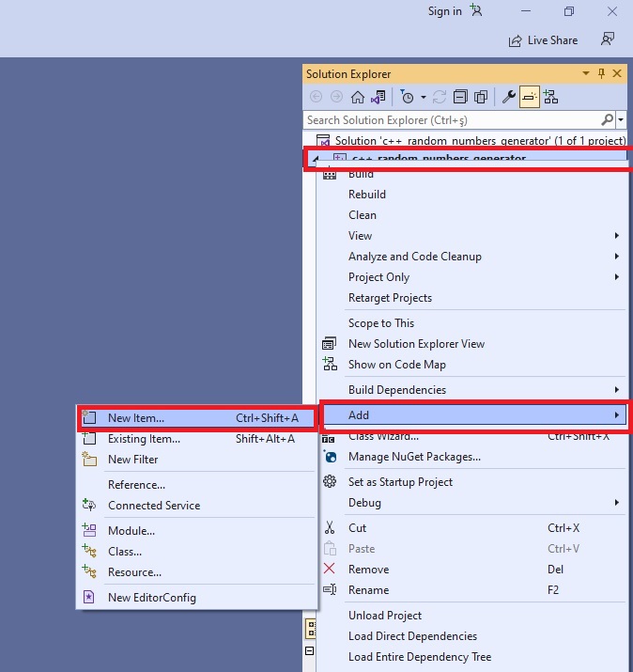The image size is (633, 672).
Task: Start a Live Share session
Action: (x=543, y=40)
